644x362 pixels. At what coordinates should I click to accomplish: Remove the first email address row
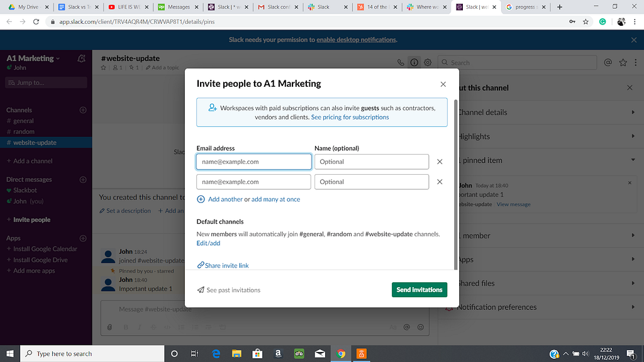[440, 162]
